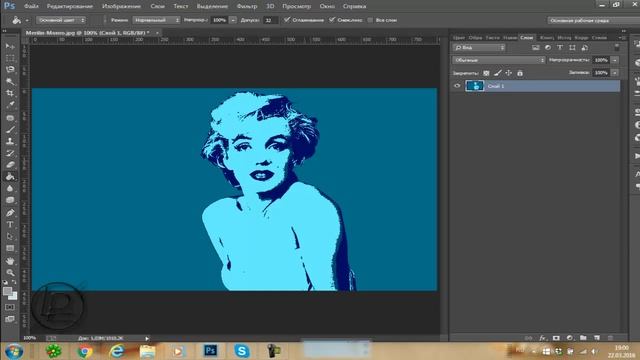
Task: Filter layers by adjustment layers icon
Action: click(548, 48)
